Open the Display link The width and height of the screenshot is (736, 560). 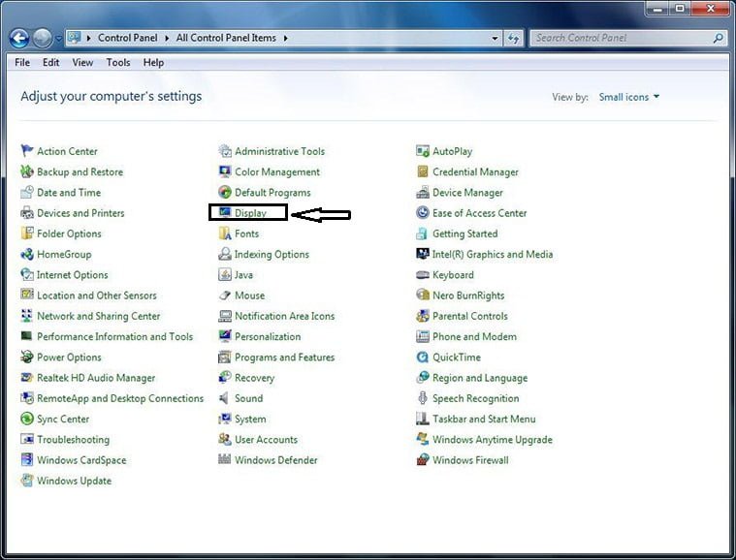250,213
